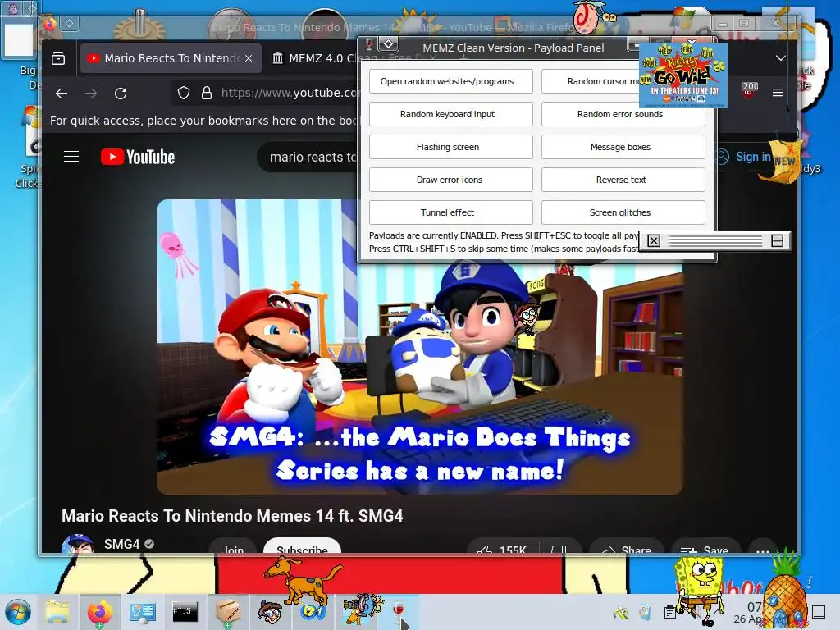Click Firefox icon in taskbar
Screen dimensions: 840x630
[x=99, y=612]
